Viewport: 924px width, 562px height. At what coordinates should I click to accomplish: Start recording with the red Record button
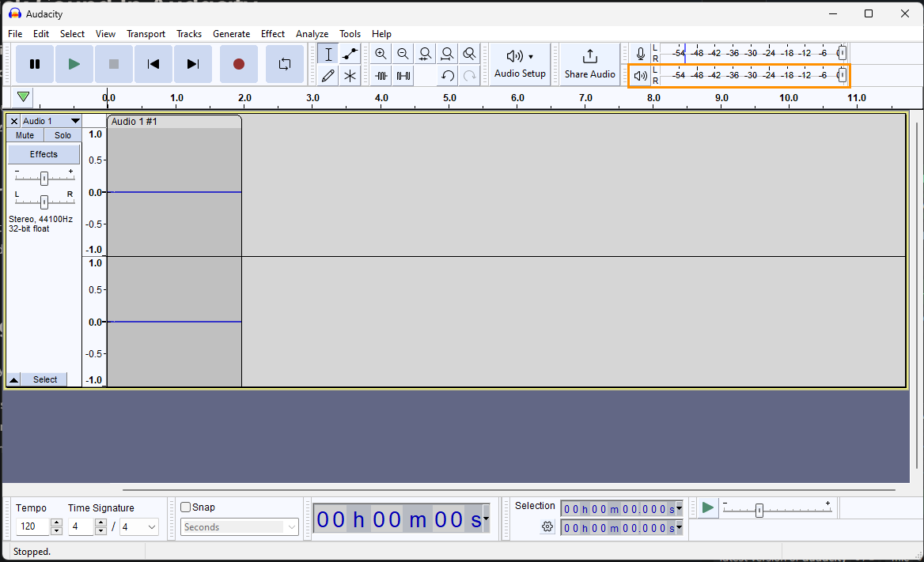(x=239, y=63)
